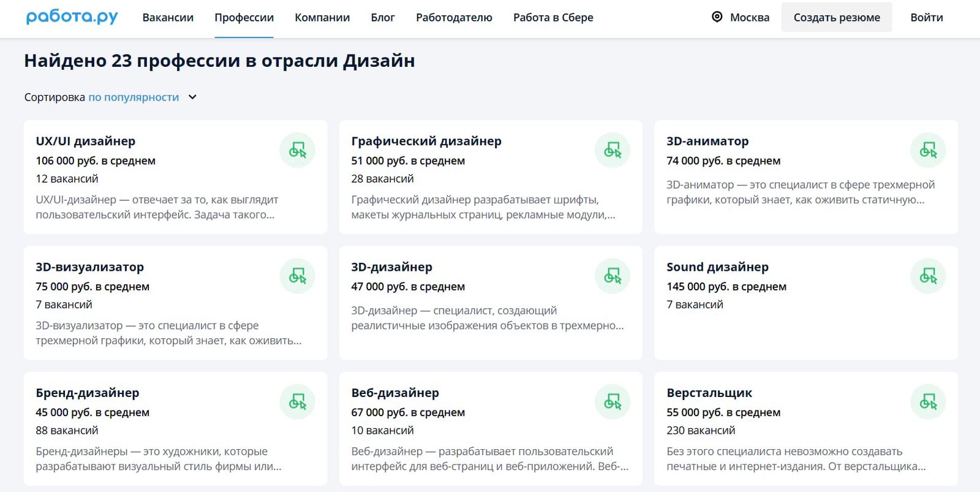Viewport: 980px width, 492px height.
Task: Click the green icon on 3D-дизайнер card
Action: pyautogui.click(x=612, y=276)
